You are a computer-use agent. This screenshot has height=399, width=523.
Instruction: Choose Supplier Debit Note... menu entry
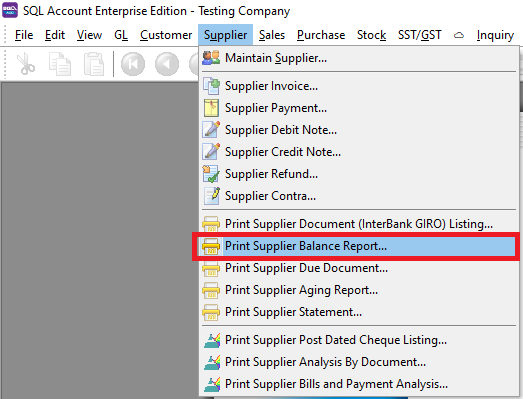point(359,130)
